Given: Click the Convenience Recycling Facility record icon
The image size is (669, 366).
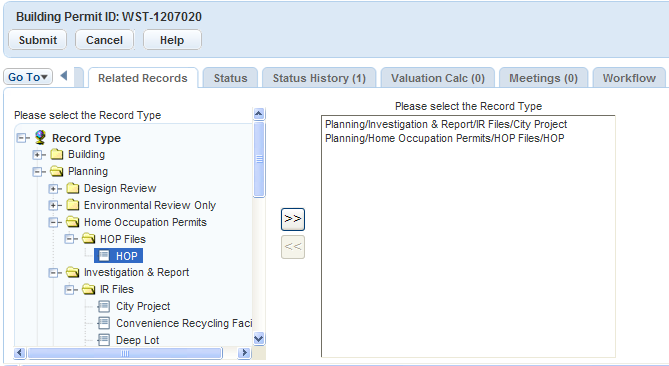Looking at the screenshot, I should click(104, 323).
